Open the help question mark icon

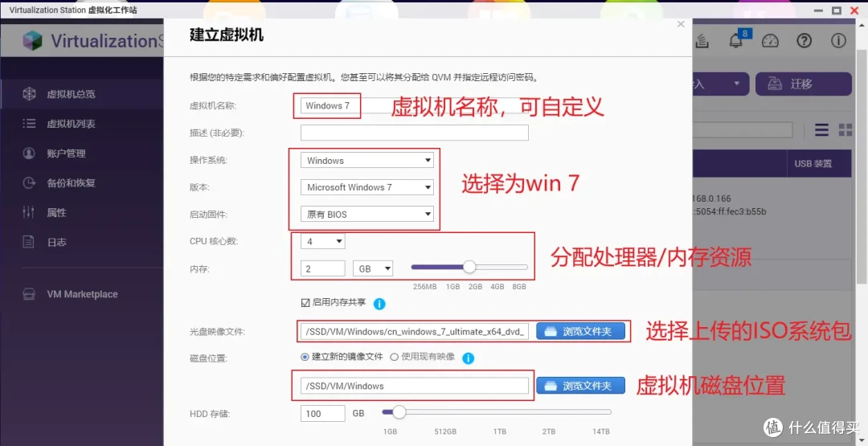(805, 40)
